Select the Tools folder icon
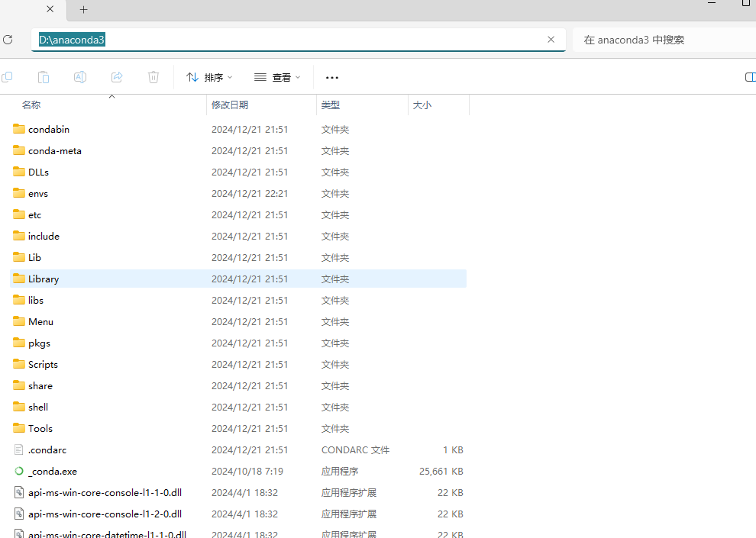The width and height of the screenshot is (756, 538). pyautogui.click(x=19, y=427)
